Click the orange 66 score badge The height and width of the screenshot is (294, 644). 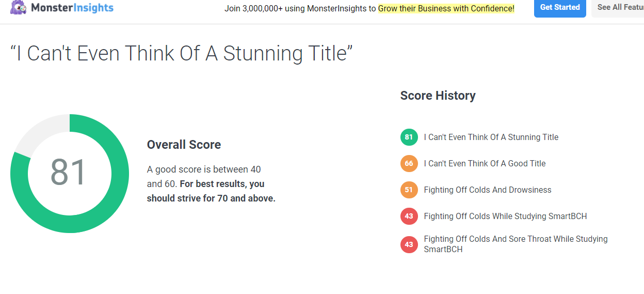tap(409, 163)
